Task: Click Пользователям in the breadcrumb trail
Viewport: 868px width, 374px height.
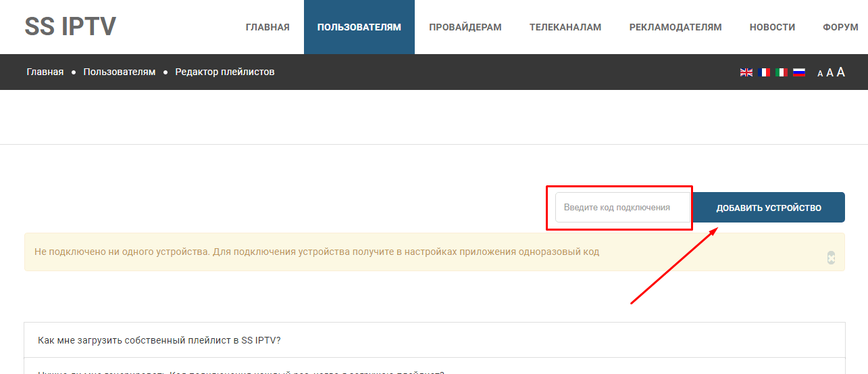Action: (120, 72)
